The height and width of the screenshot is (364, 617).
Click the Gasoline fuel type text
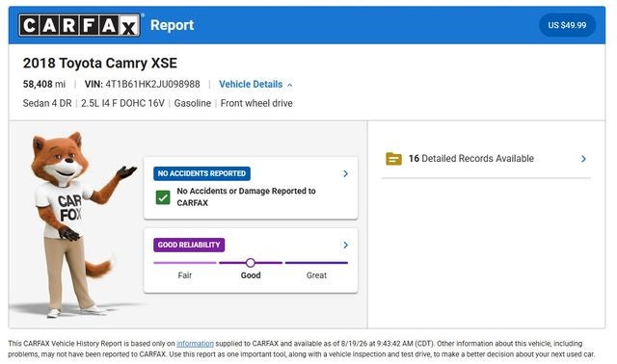(x=193, y=103)
